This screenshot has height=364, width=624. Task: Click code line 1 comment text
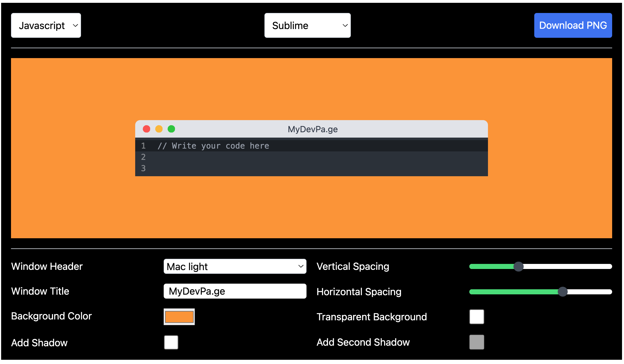[x=213, y=146]
